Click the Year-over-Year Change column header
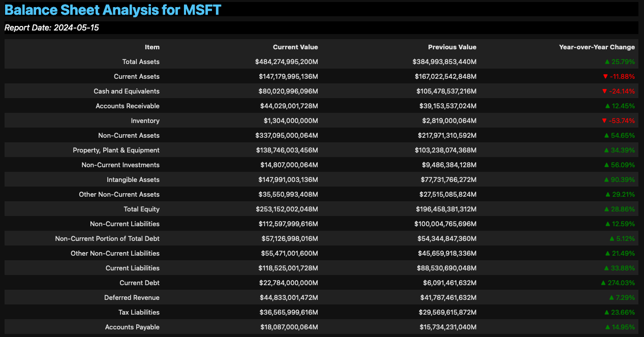 point(597,47)
